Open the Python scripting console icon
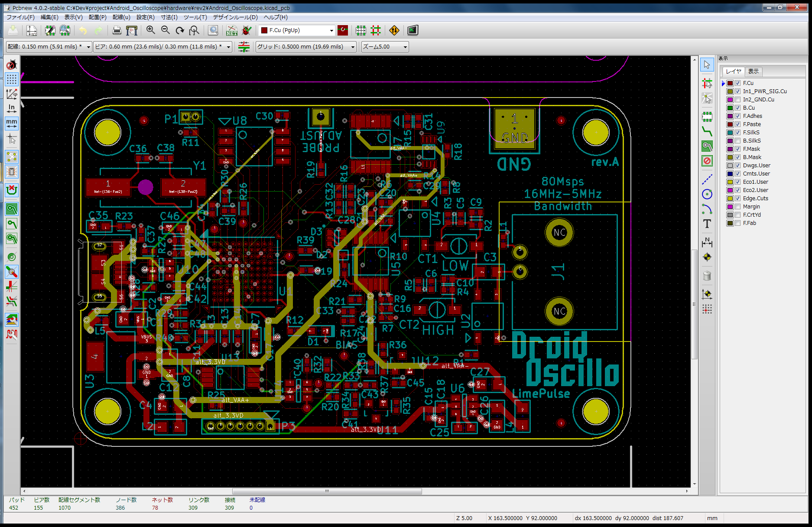Screen dimensions: 812x527 pyautogui.click(x=413, y=30)
